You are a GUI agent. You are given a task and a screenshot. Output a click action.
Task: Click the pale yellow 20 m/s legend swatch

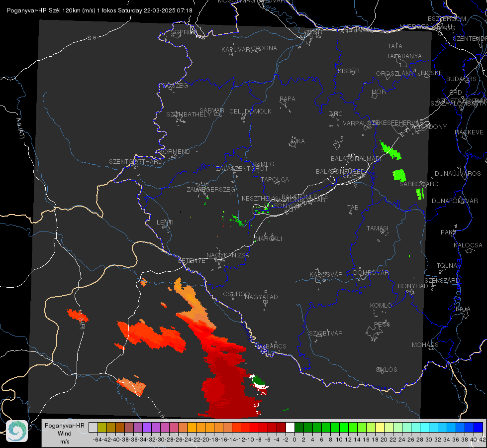[380, 427]
